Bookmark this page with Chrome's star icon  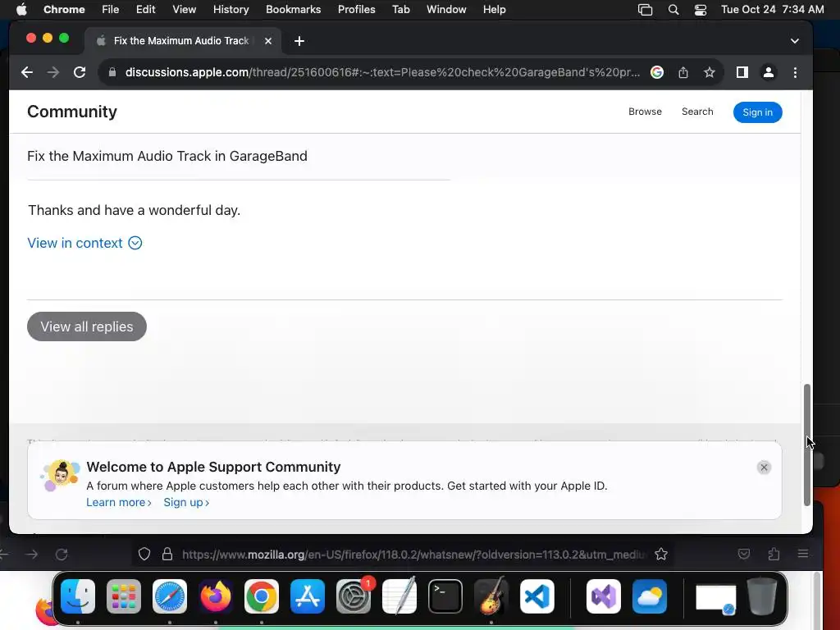tap(710, 72)
